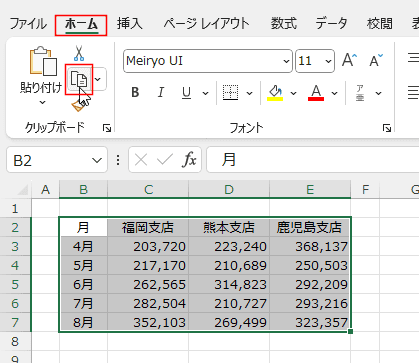The width and height of the screenshot is (419, 363).
Task: Select the 福岡支店 header cell
Action: [x=148, y=227]
